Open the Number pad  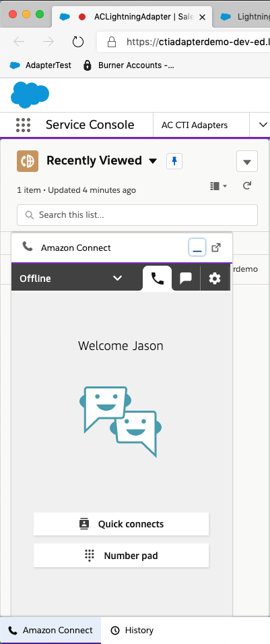coord(121,556)
